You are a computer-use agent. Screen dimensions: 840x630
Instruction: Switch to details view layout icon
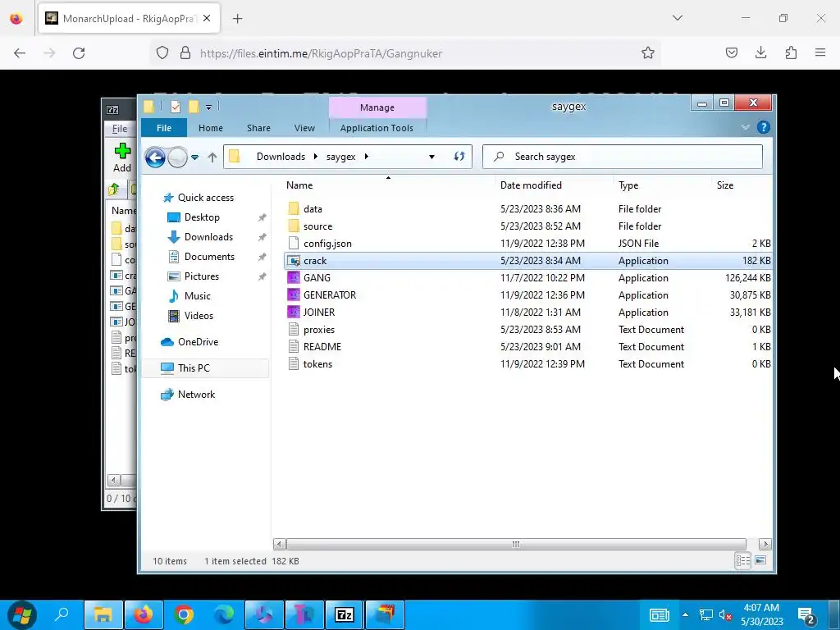point(743,560)
